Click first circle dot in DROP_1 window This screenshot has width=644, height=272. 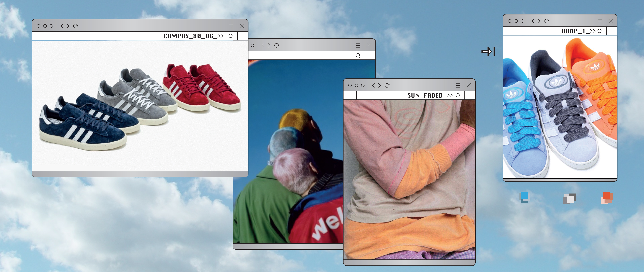510,21
